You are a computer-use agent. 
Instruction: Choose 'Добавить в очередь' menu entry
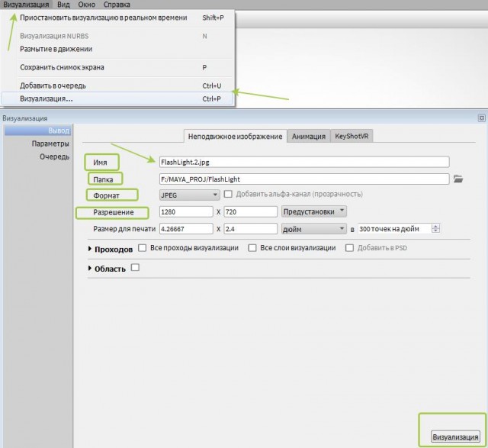point(53,85)
